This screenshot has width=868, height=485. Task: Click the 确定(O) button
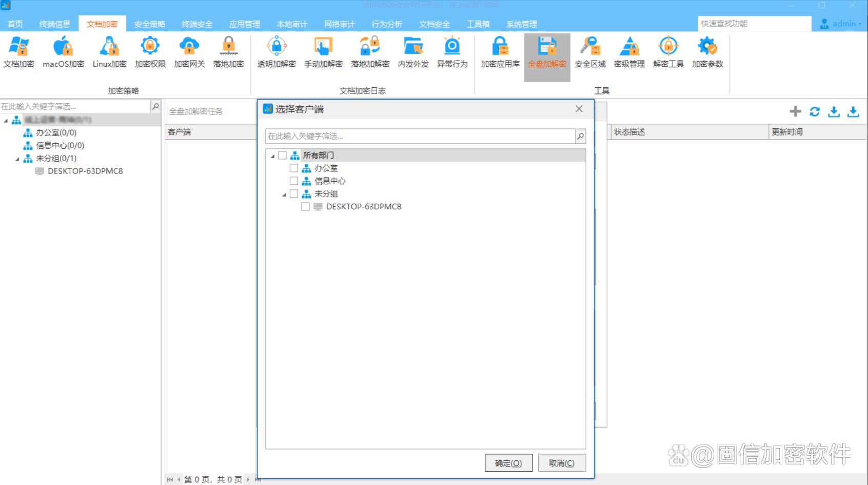508,463
